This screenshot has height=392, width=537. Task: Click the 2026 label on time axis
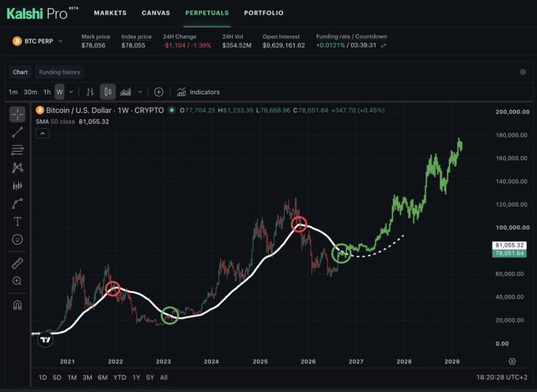308,361
